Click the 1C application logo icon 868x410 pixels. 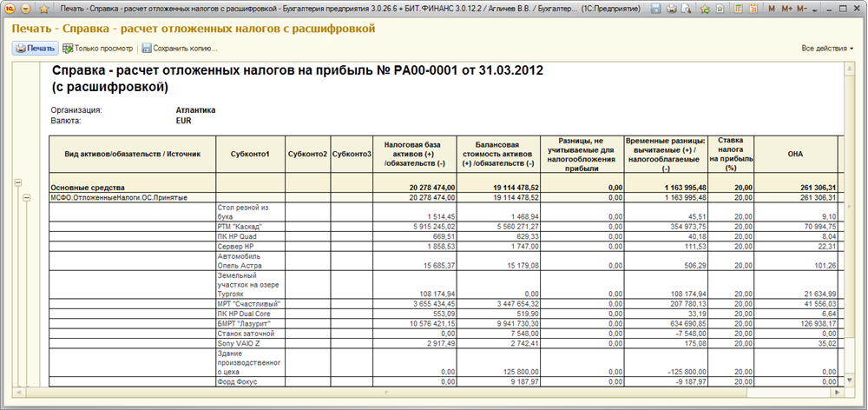[8, 9]
